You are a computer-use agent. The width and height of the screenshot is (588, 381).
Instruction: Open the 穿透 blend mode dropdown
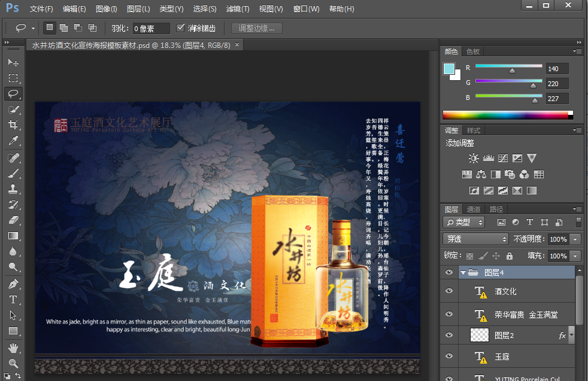point(475,239)
